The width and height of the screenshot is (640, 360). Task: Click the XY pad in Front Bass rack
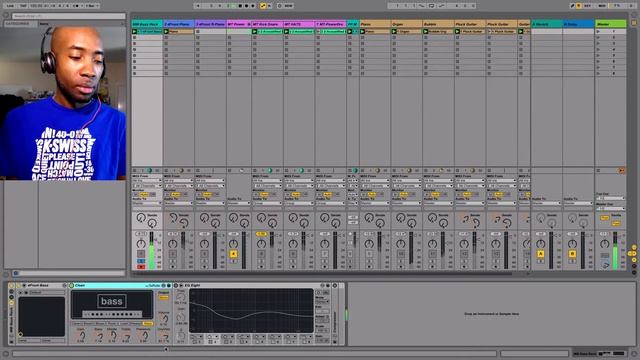41,317
